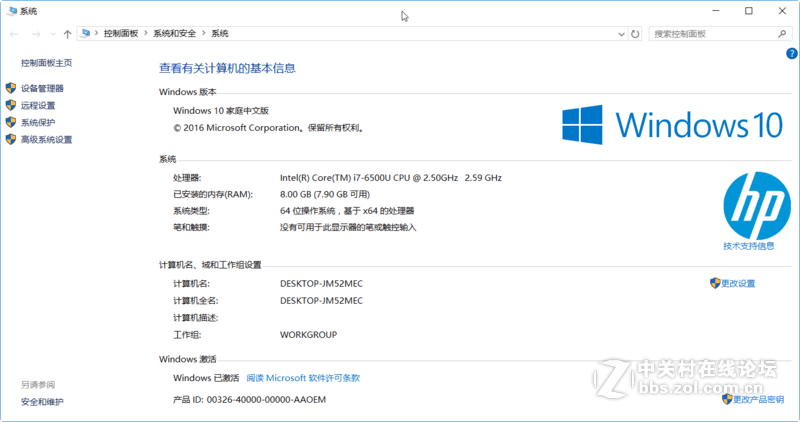The image size is (800, 422).
Task: Click the Windows 10 logo
Action: (x=672, y=125)
